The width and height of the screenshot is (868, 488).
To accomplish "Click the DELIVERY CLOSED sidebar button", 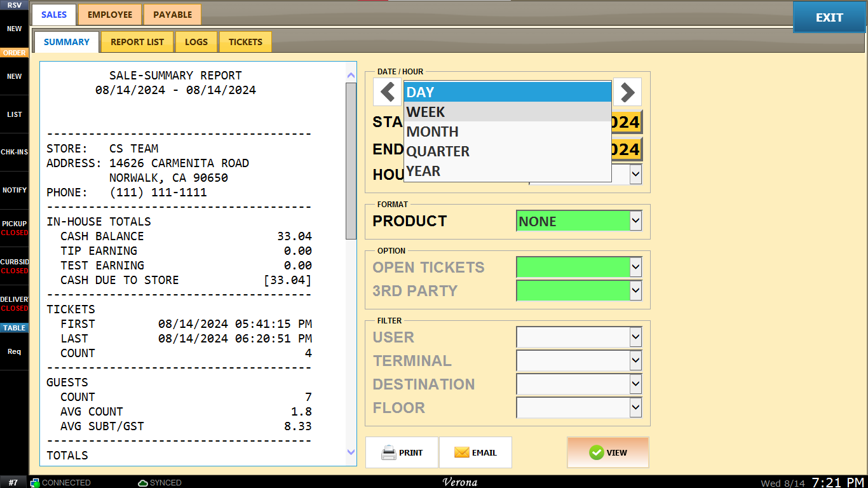I will point(14,304).
